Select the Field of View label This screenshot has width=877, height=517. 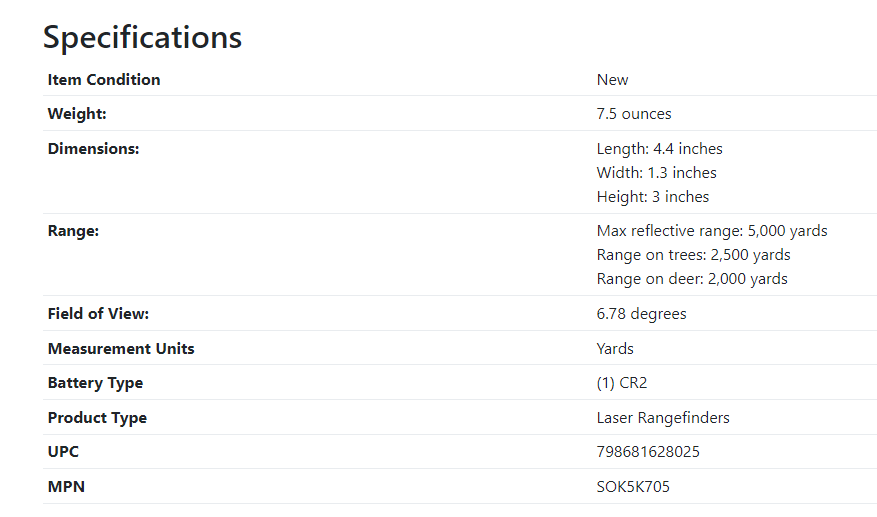pos(98,313)
